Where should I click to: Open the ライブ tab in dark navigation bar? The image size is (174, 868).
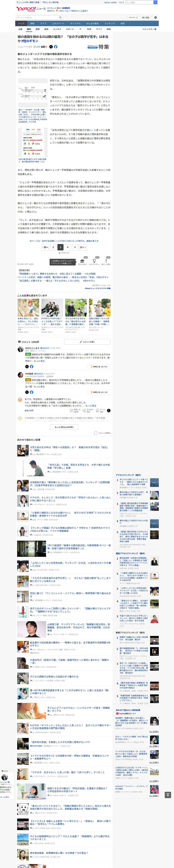tap(43, 24)
